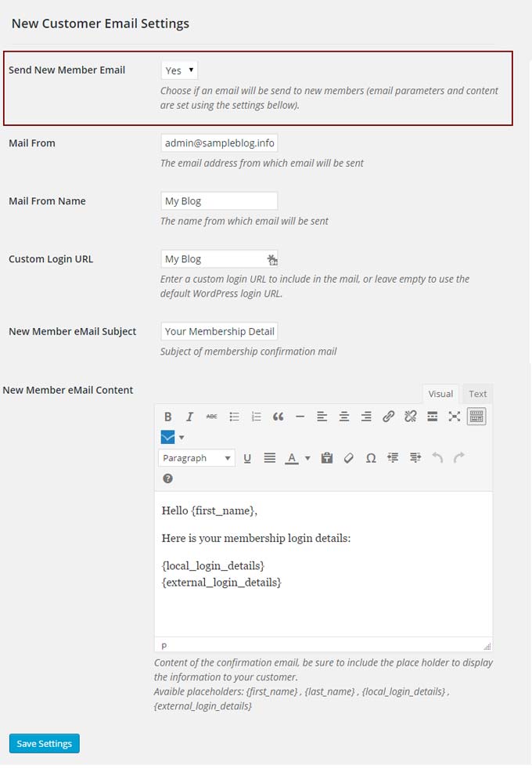The height and width of the screenshot is (772, 532).
Task: Undo last editor action
Action: click(x=437, y=458)
